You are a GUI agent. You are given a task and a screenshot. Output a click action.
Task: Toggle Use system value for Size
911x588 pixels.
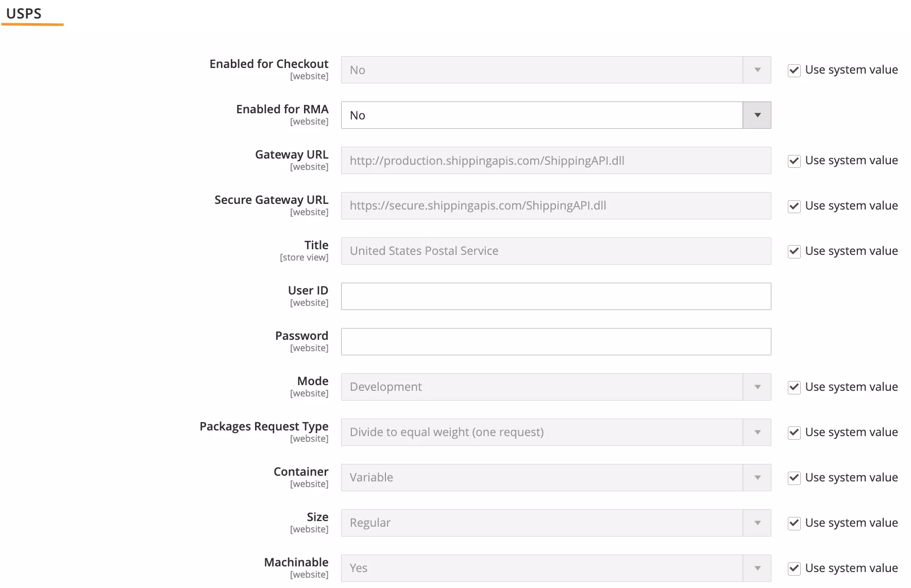point(794,524)
